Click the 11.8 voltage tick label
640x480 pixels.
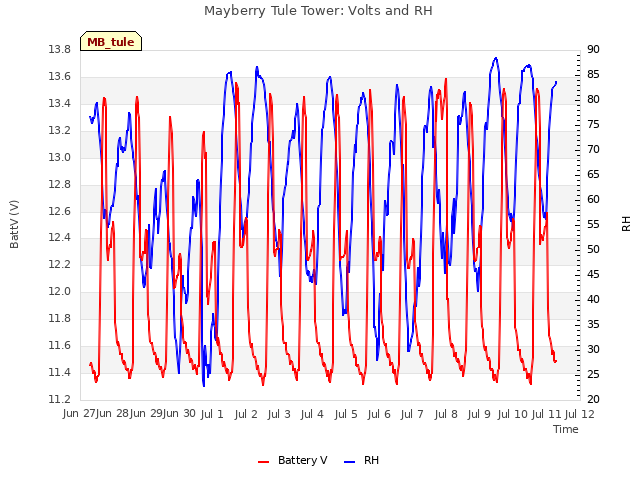coord(60,318)
